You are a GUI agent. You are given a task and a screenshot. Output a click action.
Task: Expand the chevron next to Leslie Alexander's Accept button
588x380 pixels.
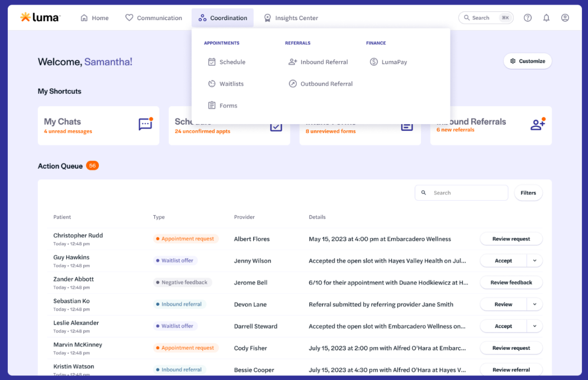[x=535, y=326]
